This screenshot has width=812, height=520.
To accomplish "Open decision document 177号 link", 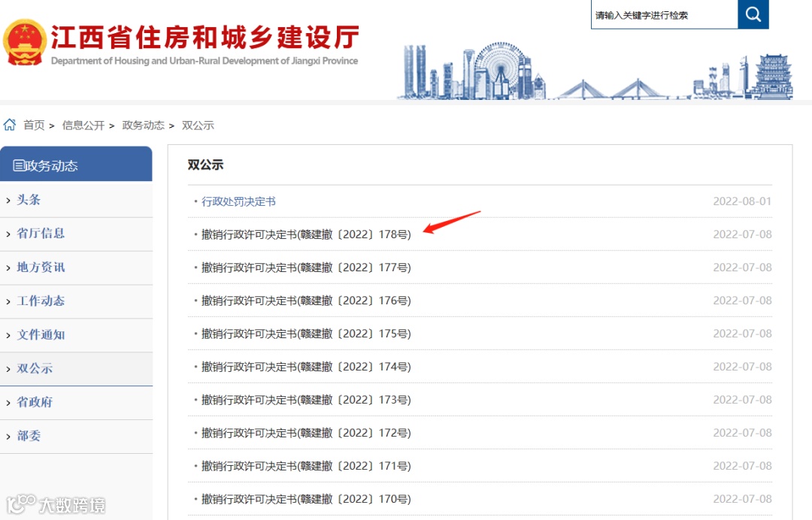I will coord(306,268).
